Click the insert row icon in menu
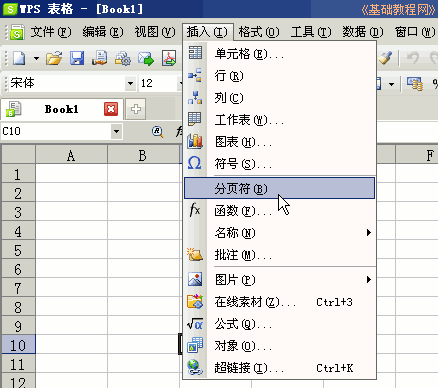 [x=195, y=75]
